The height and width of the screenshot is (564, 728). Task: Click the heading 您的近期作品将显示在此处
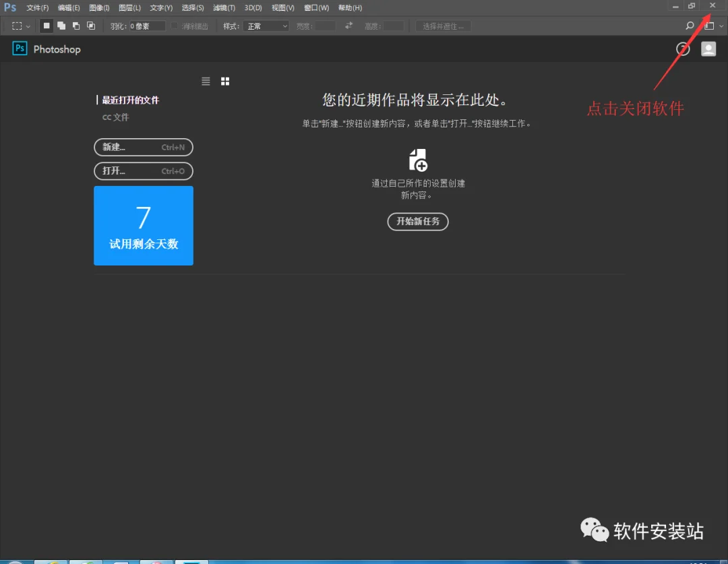[415, 100]
